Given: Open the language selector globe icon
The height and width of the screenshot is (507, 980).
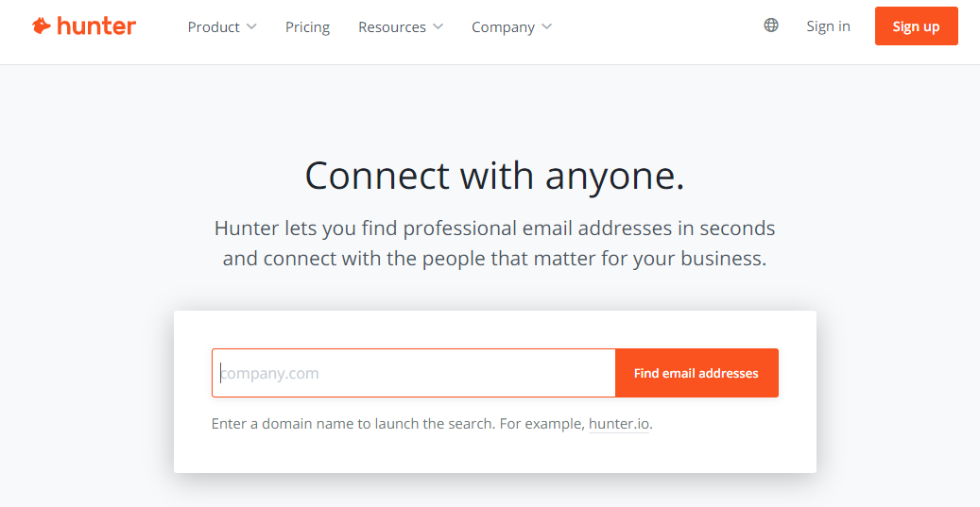Looking at the screenshot, I should click(771, 25).
